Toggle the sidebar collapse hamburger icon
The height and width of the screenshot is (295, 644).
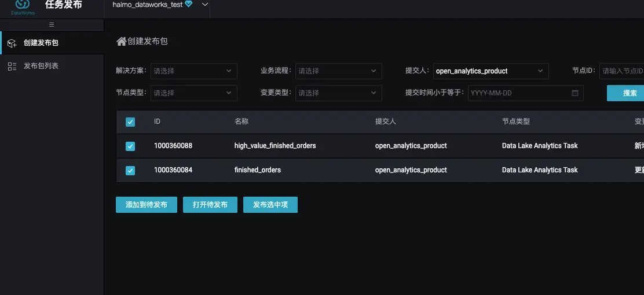[x=52, y=25]
